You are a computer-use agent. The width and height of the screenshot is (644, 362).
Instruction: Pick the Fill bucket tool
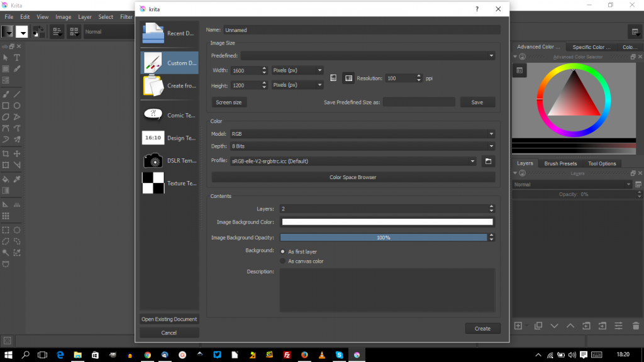point(6,179)
